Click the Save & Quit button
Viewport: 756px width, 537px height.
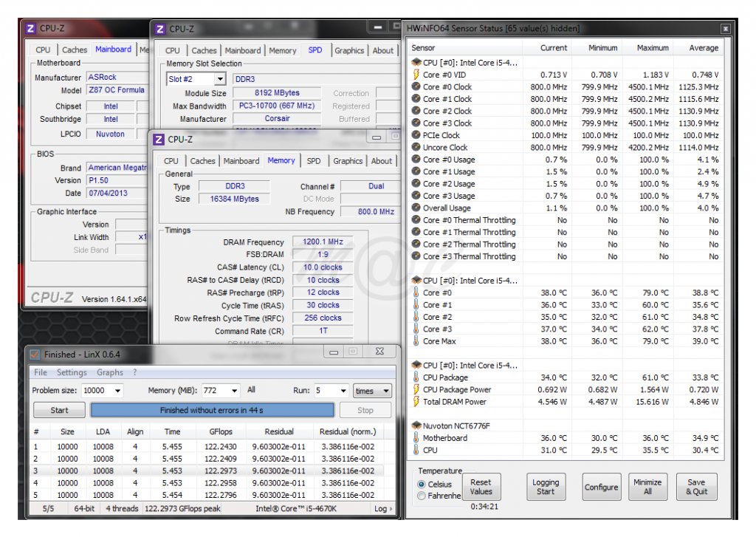tap(696, 488)
